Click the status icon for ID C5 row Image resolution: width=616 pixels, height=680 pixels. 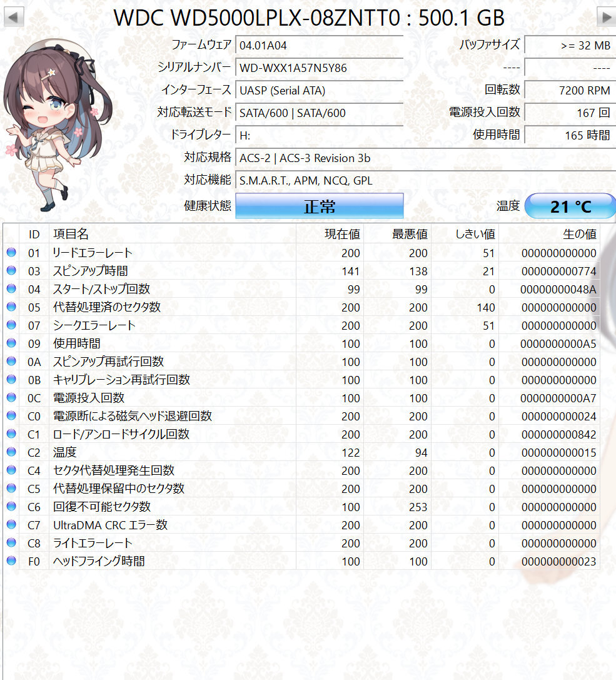(11, 489)
